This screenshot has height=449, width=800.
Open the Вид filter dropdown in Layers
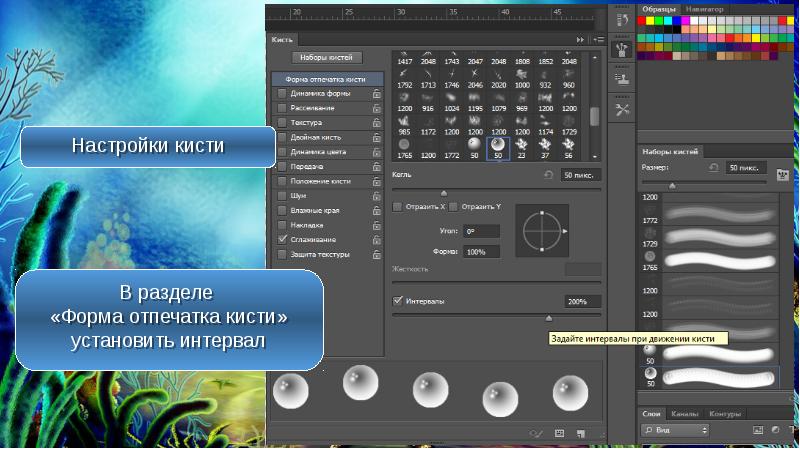click(675, 429)
